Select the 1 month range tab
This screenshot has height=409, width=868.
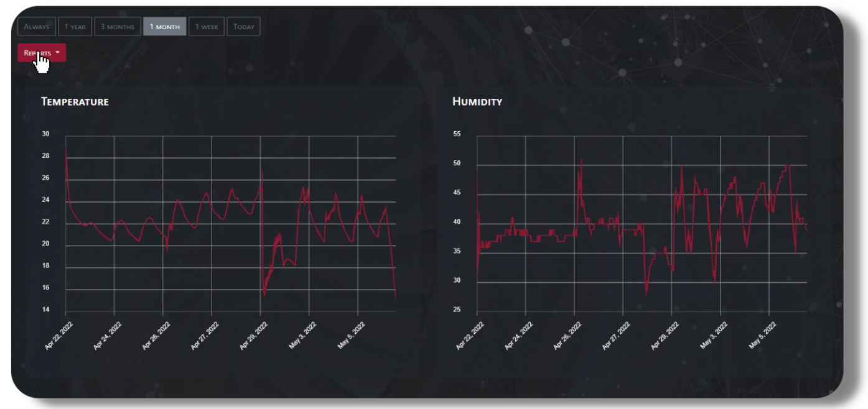165,27
